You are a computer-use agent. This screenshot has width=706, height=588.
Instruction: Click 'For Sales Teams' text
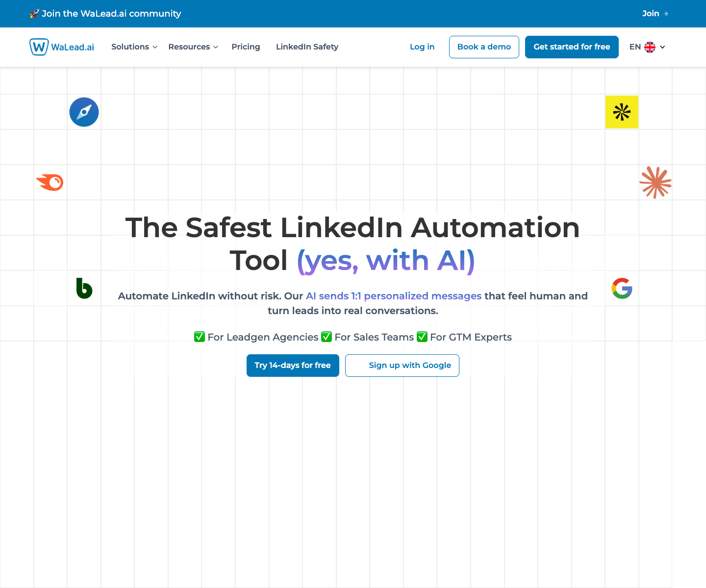click(374, 337)
